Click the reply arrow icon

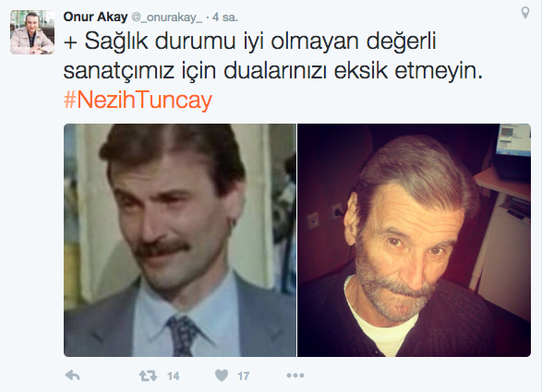click(x=73, y=375)
